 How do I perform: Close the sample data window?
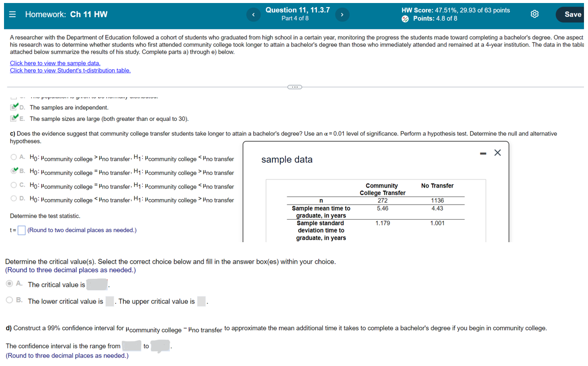coord(497,152)
